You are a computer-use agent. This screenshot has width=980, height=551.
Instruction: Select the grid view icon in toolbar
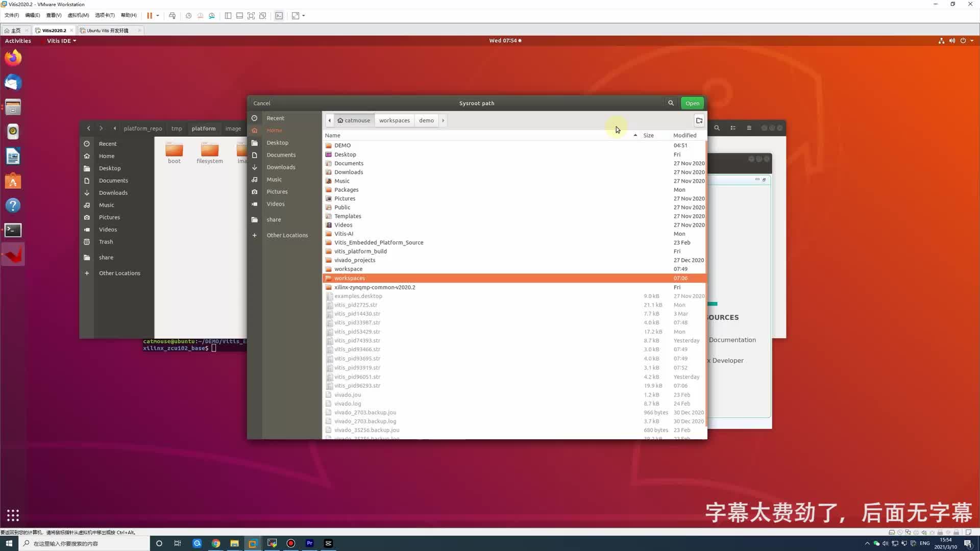733,128
